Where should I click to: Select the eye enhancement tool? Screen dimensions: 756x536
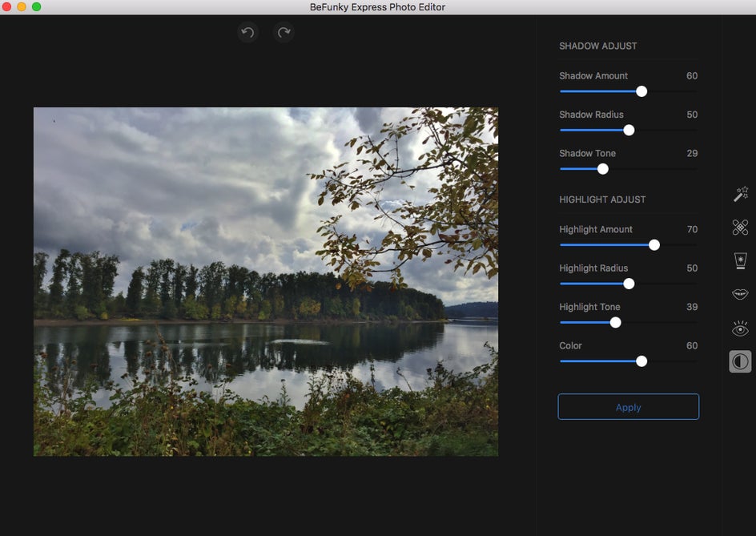740,328
